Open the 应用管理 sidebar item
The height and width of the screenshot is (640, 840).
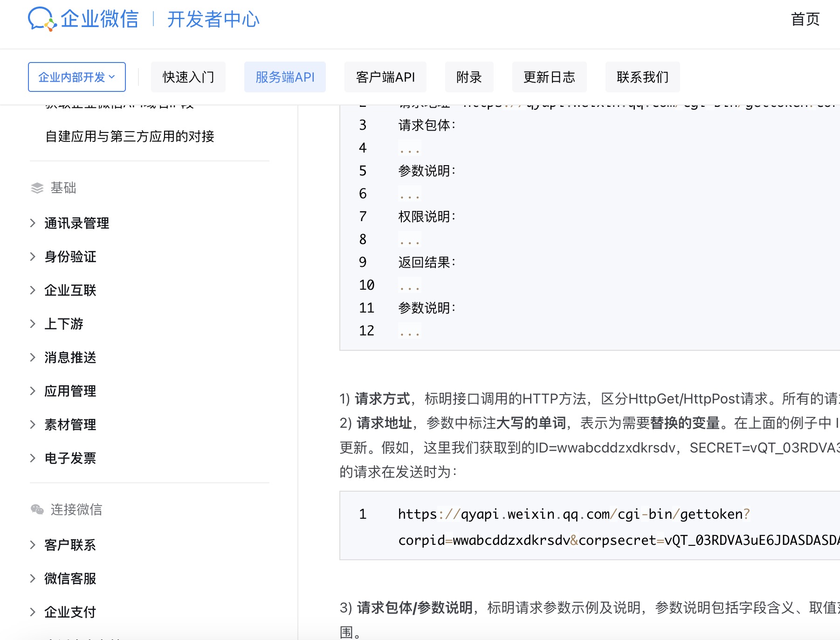(x=70, y=391)
